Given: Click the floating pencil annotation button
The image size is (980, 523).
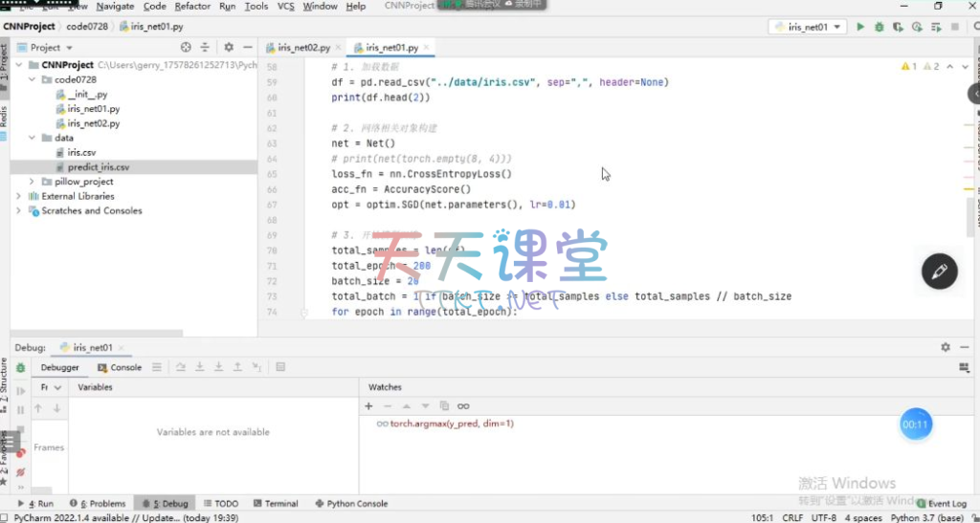Looking at the screenshot, I should [939, 272].
